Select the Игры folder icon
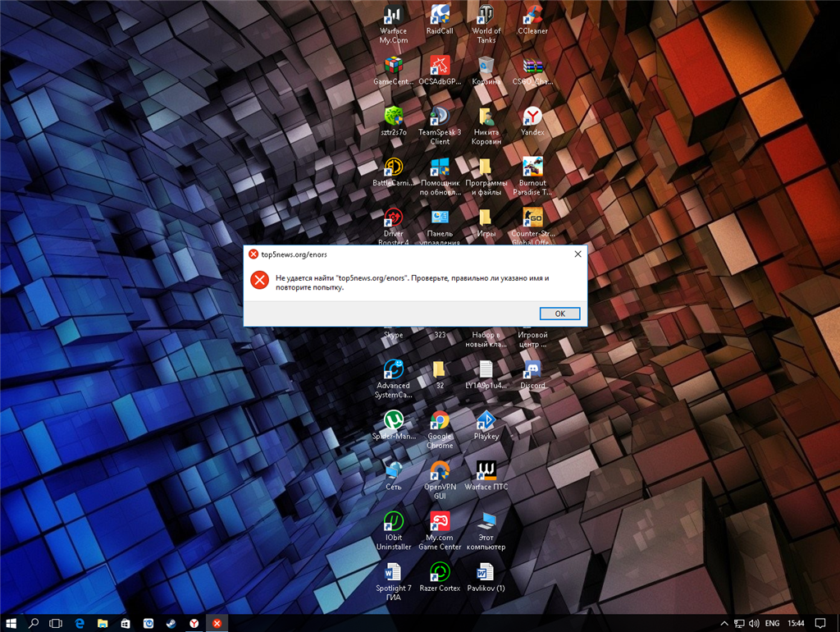 486,222
